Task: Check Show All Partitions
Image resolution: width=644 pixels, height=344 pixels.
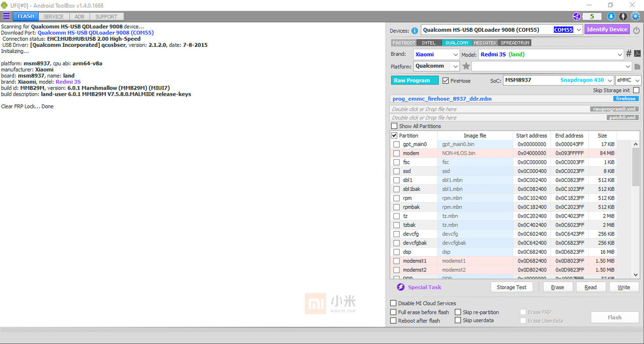Action: pos(394,126)
